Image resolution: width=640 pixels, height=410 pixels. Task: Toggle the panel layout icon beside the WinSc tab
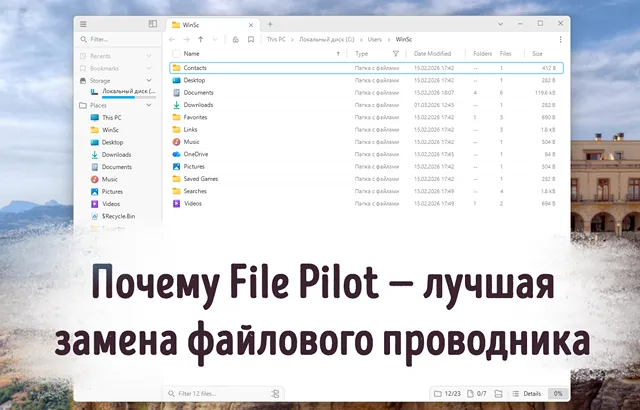pos(153,24)
